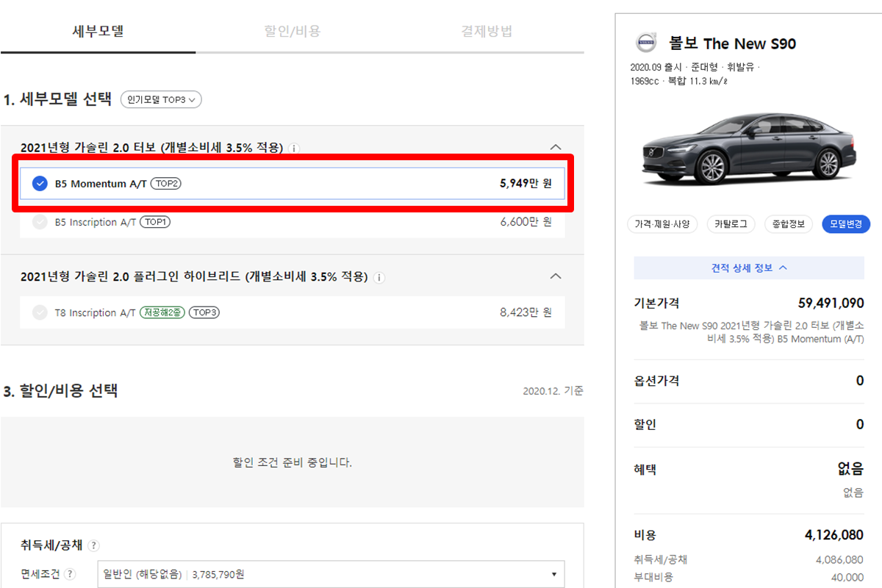Click 저공해2종 badge on T8 Inscription
The height and width of the screenshot is (588, 882).
coord(162,312)
